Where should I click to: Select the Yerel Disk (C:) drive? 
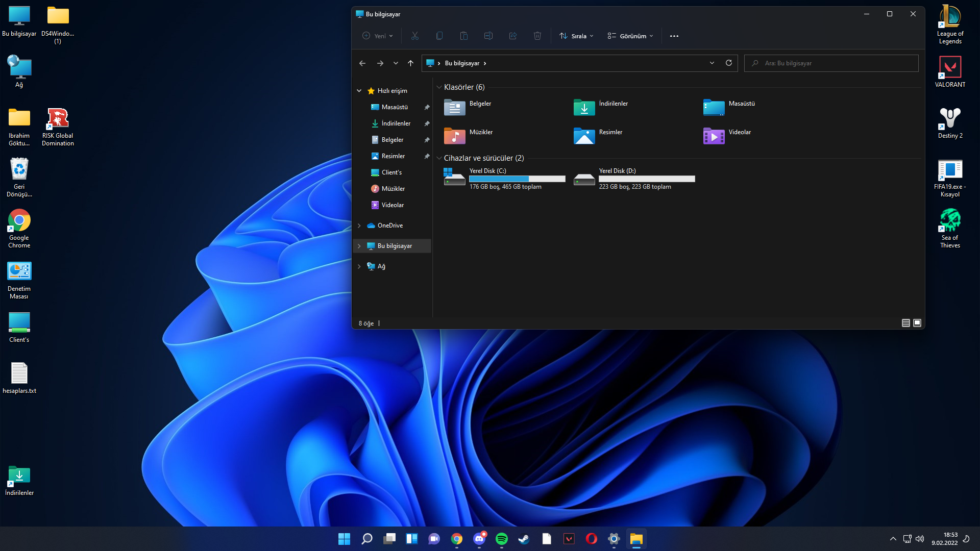(505, 179)
